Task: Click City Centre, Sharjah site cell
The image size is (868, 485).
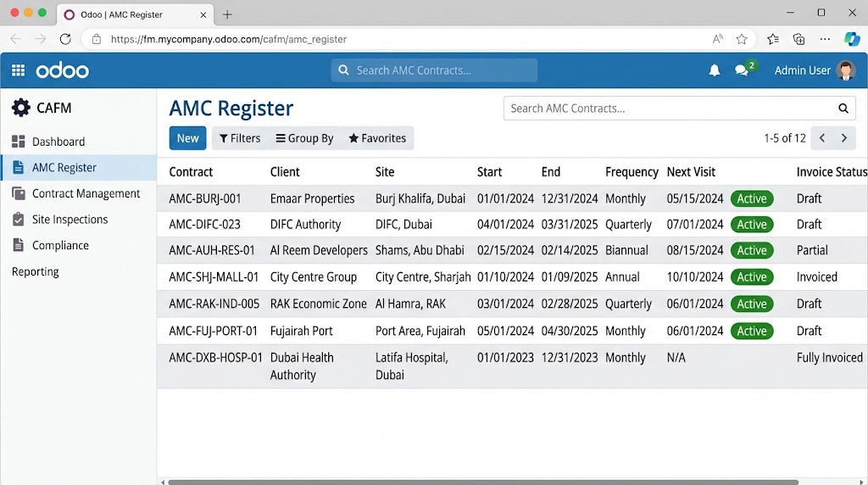Action: point(423,276)
